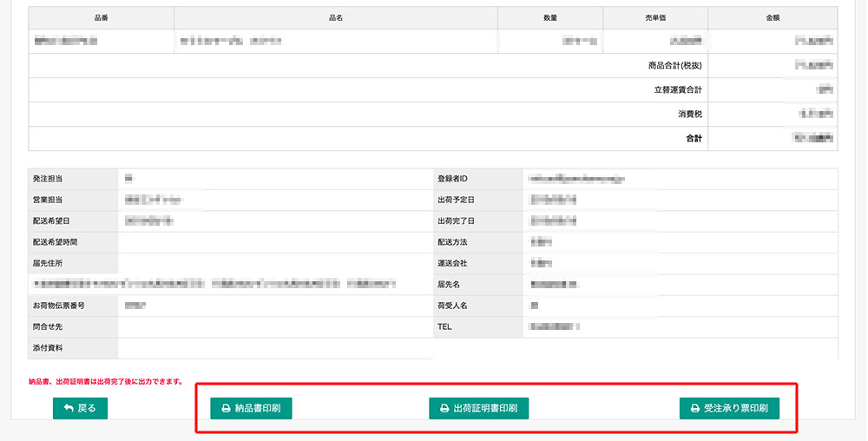This screenshot has height=441, width=868.
Task: Select the 品名 column header
Action: point(335,18)
